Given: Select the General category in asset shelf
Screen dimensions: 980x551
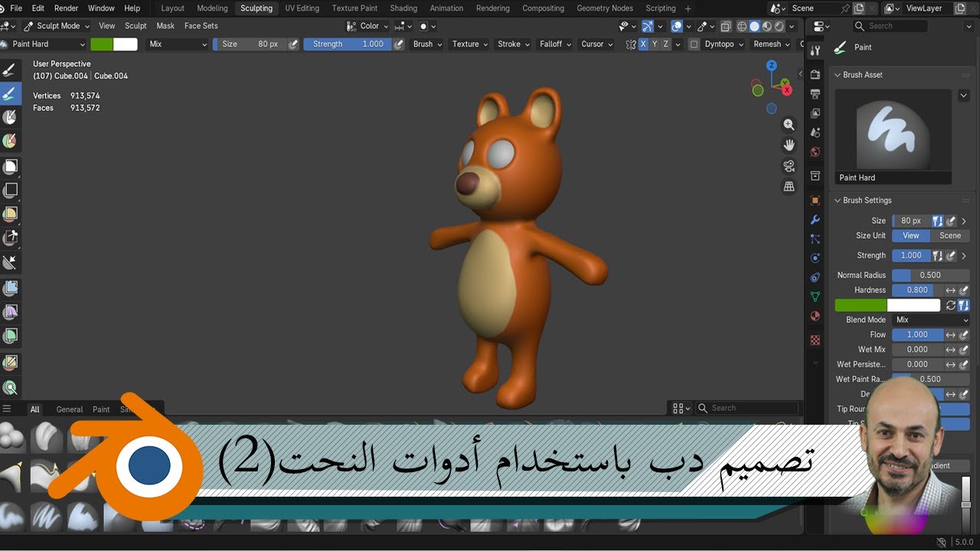Looking at the screenshot, I should coord(70,409).
